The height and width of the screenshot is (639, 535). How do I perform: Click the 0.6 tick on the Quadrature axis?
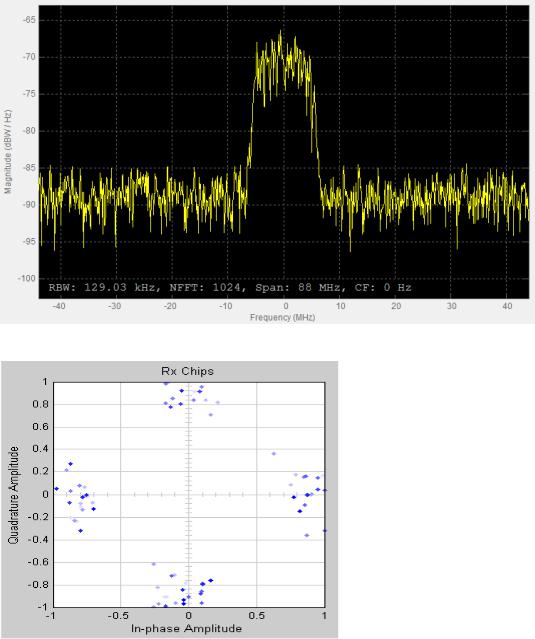pos(40,427)
